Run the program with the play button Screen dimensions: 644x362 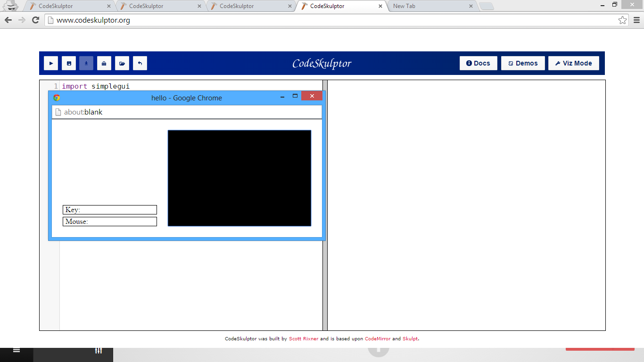point(51,63)
